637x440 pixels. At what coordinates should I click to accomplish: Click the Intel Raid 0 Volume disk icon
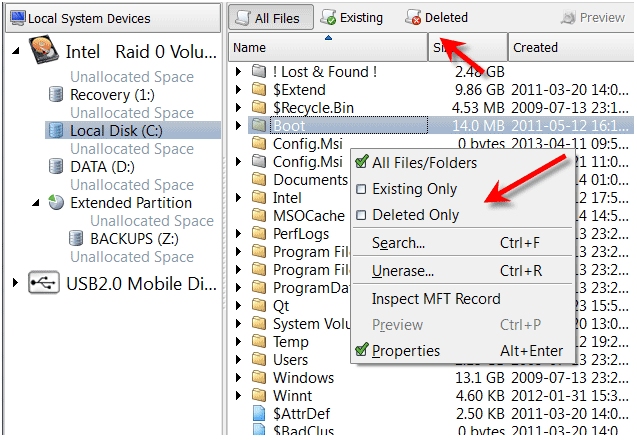tap(43, 50)
